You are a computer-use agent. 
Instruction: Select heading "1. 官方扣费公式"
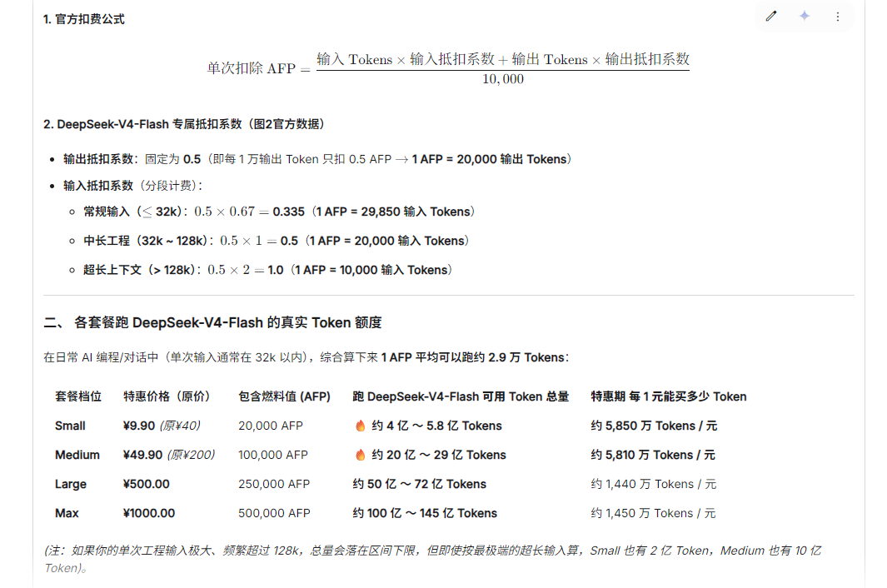[x=84, y=19]
